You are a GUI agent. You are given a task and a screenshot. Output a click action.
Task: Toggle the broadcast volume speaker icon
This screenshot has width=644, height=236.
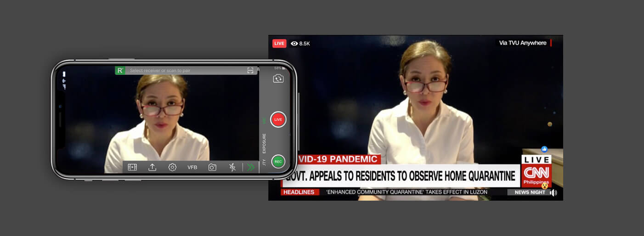pyautogui.click(x=554, y=192)
